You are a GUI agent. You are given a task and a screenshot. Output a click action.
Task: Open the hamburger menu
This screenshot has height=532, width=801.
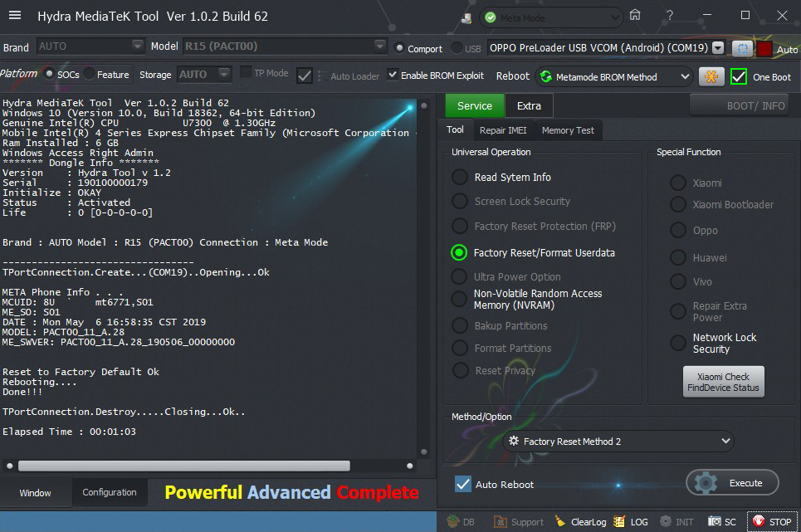(x=15, y=15)
